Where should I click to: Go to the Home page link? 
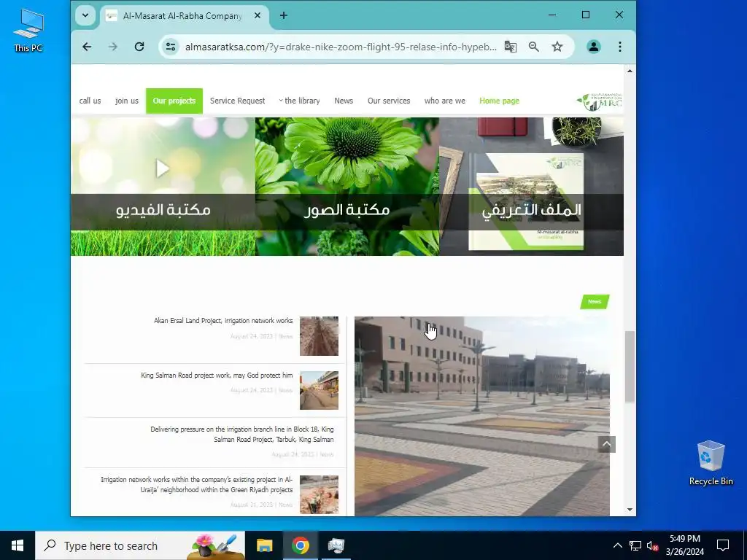pos(499,101)
